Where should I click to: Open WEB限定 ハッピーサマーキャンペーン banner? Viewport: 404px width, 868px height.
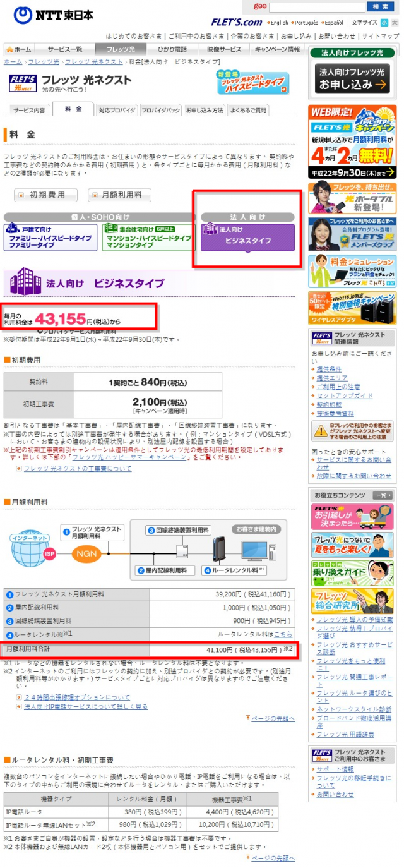click(x=353, y=142)
